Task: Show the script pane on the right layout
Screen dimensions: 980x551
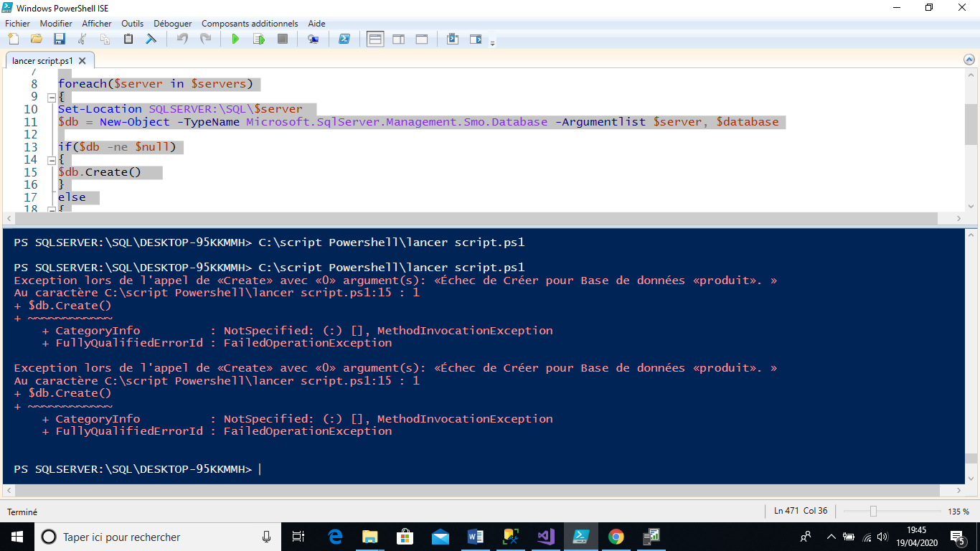Action: [x=399, y=39]
